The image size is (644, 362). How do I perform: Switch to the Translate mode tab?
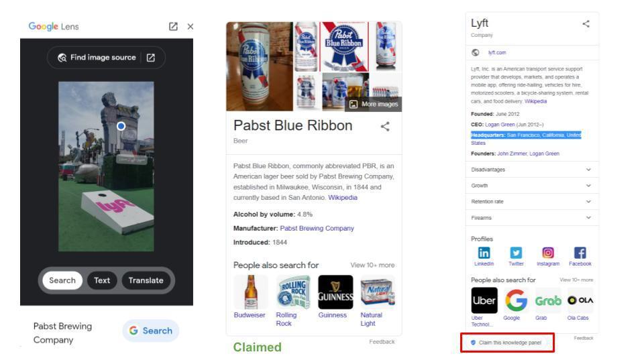tap(146, 281)
